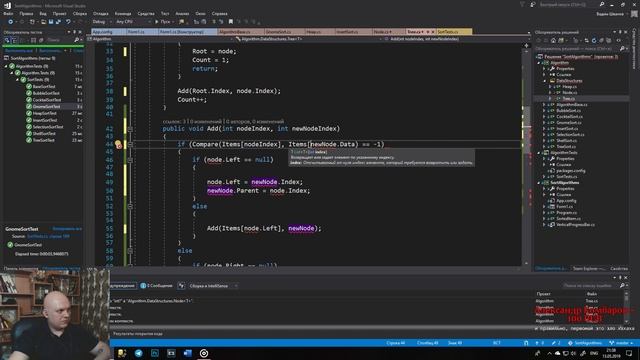Click green check icon next to TreeSortTest

coord(29,140)
